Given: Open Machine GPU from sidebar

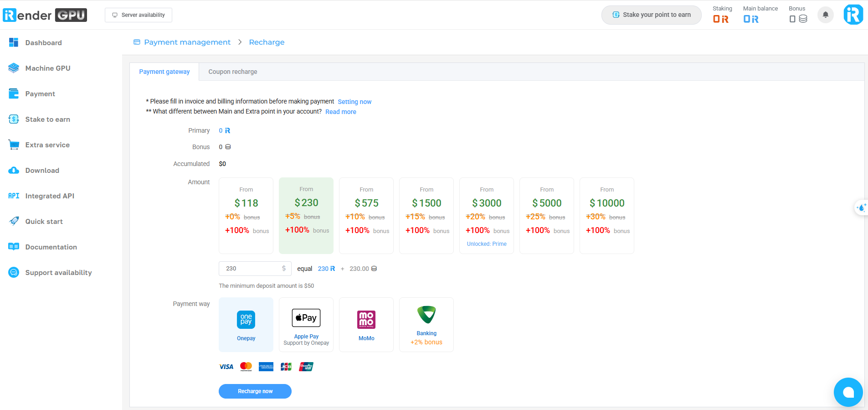Looking at the screenshot, I should click(47, 68).
